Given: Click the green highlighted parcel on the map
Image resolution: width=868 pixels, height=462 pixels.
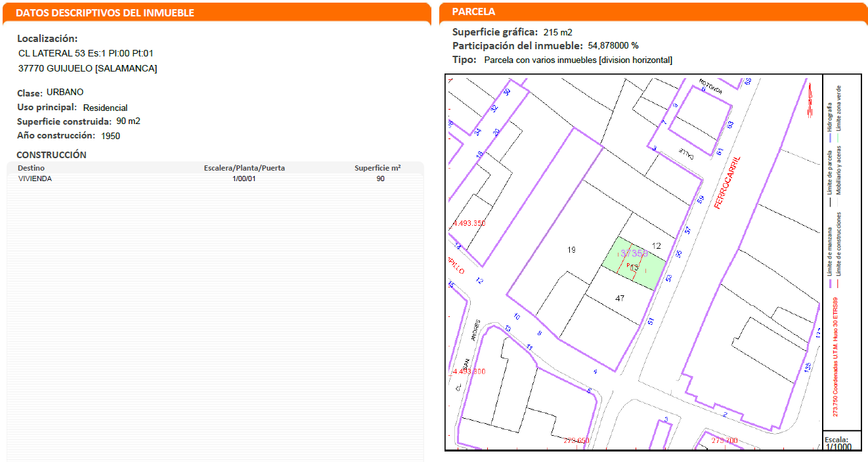Looking at the screenshot, I should pyautogui.click(x=634, y=264).
